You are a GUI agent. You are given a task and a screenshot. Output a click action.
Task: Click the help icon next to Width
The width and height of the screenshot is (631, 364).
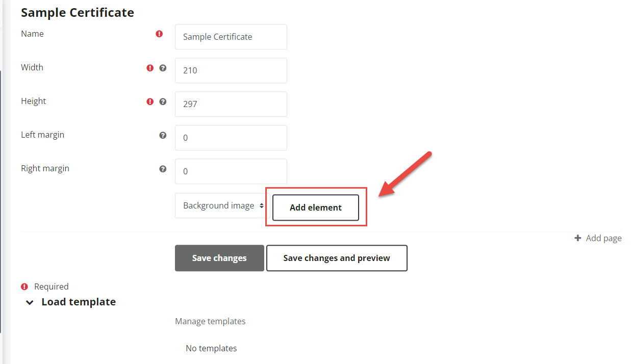click(x=163, y=68)
